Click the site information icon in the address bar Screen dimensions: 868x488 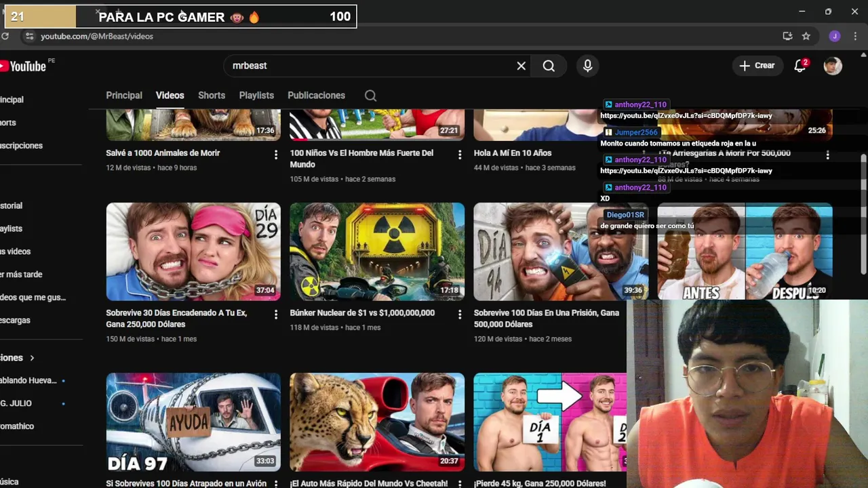pyautogui.click(x=28, y=36)
